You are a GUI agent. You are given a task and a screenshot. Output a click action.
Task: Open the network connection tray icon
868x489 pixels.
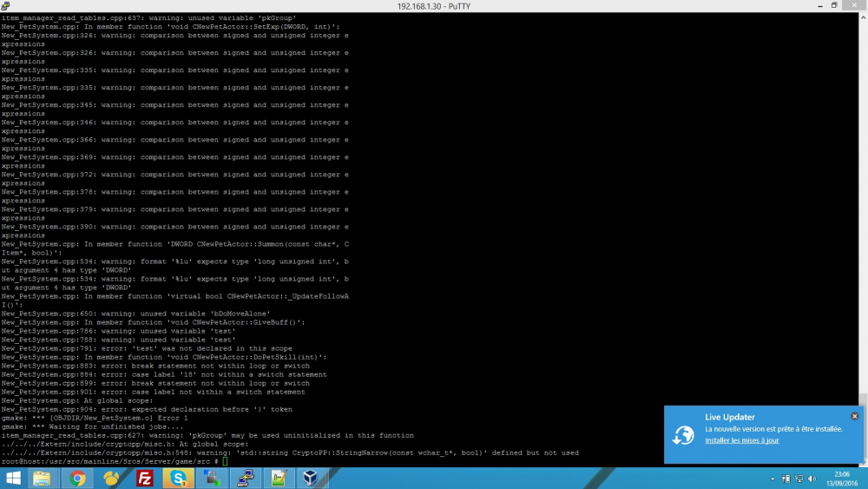[799, 479]
